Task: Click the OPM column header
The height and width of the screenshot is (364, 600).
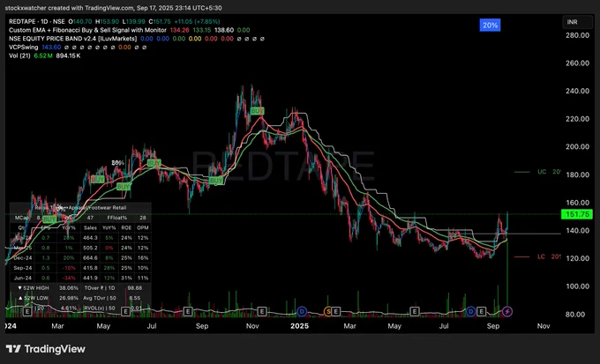Action: pos(143,227)
